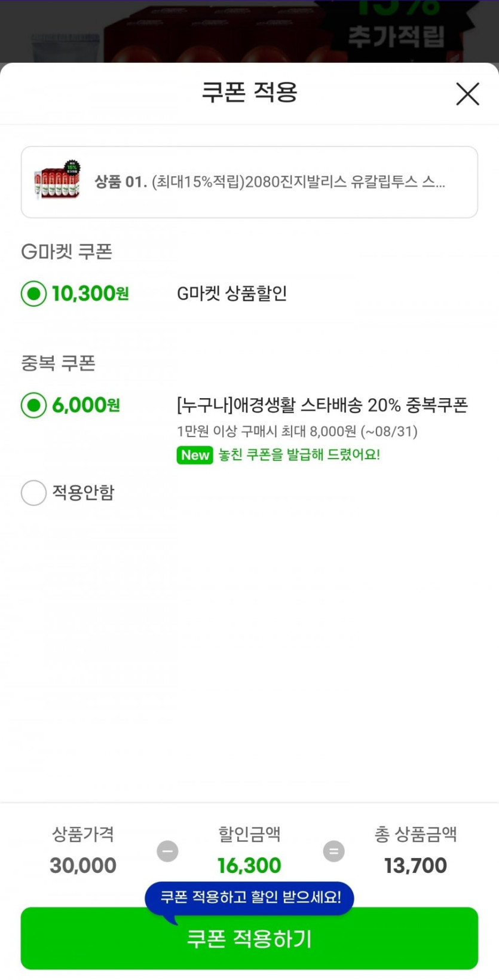499x980 pixels.
Task: Tap the dimmed 추가적립 banner behind the dialog
Action: point(397,36)
